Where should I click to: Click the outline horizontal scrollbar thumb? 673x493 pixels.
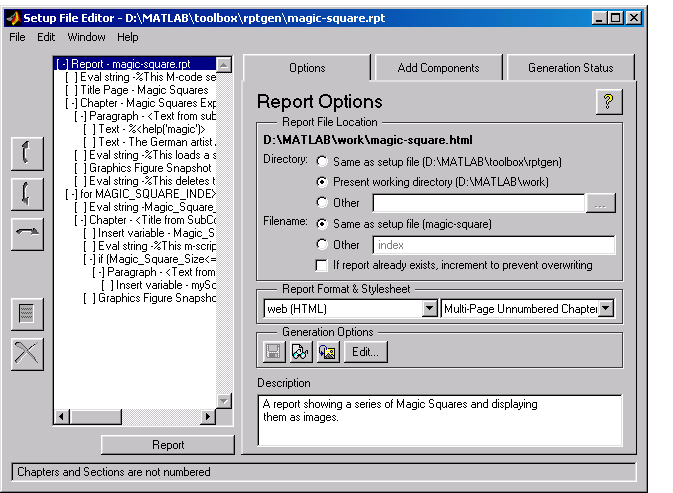[95, 416]
